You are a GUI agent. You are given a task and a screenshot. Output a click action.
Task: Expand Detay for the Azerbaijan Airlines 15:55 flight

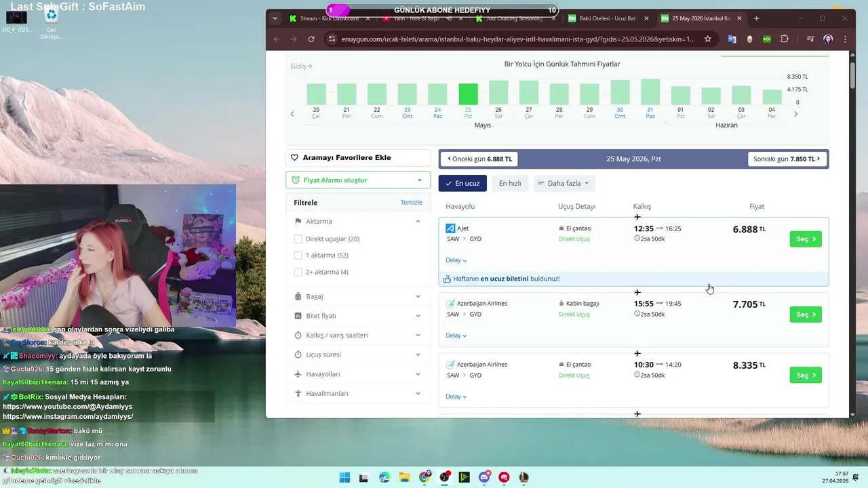point(456,335)
